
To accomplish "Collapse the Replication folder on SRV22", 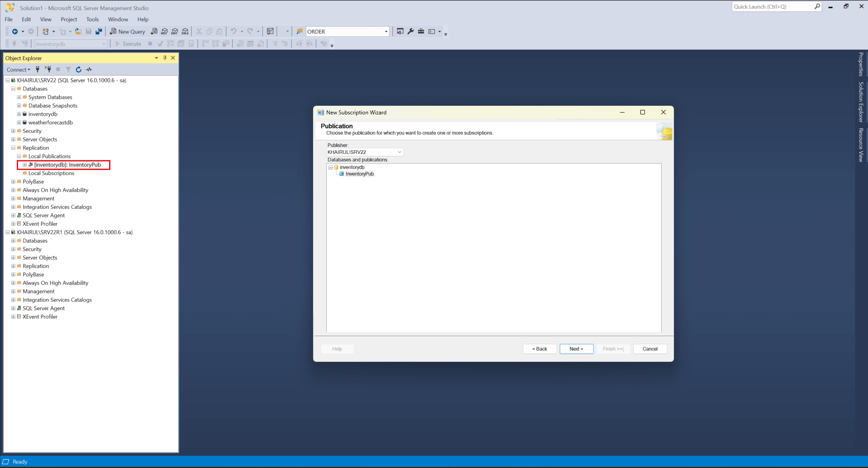I will point(13,148).
